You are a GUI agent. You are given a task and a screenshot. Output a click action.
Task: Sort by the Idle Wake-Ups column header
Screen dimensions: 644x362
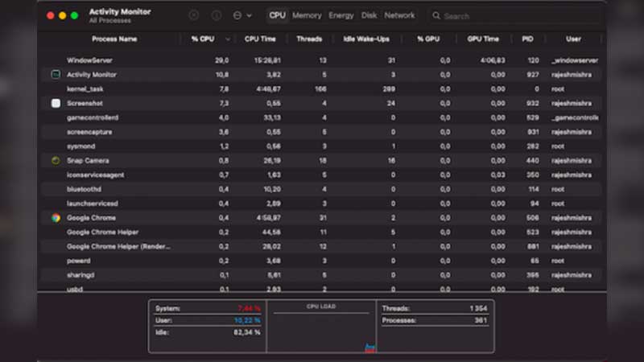(x=366, y=39)
